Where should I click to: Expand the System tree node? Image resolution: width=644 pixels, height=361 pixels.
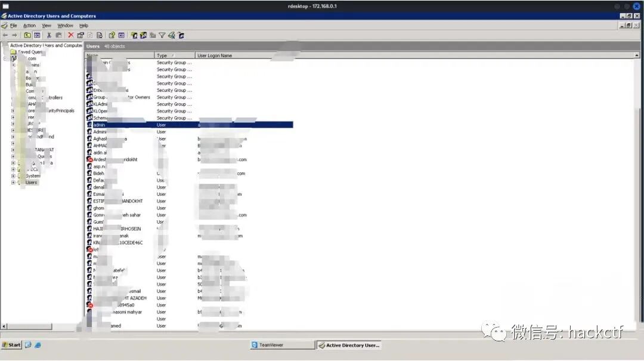13,175
